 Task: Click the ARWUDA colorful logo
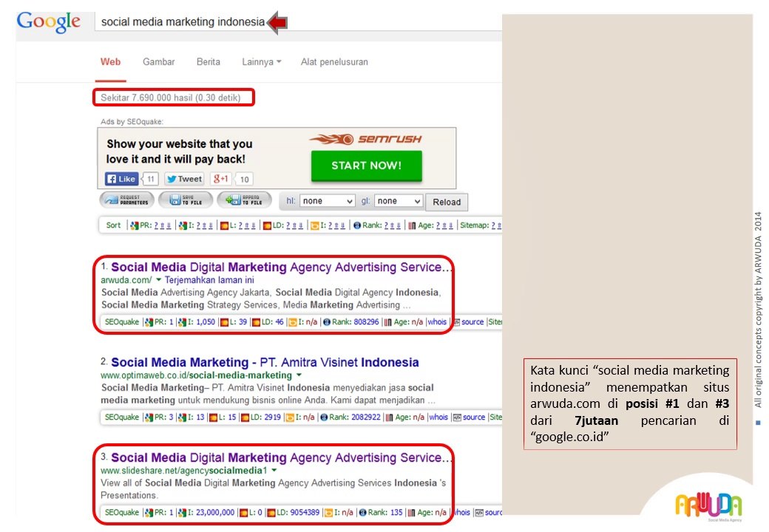click(708, 505)
